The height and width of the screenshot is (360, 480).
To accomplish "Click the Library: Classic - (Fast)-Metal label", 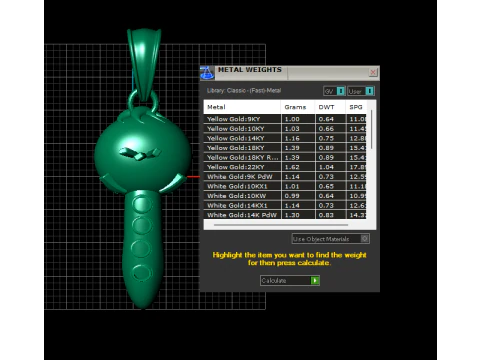I will [244, 91].
